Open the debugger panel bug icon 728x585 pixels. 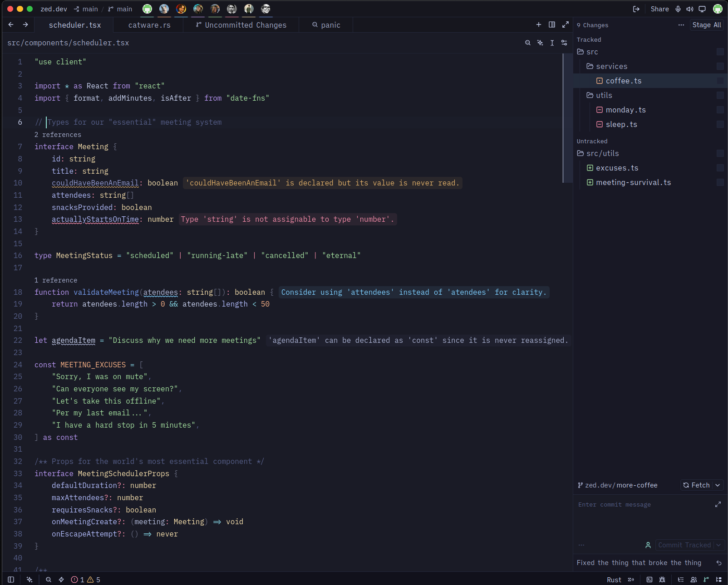coord(662,580)
